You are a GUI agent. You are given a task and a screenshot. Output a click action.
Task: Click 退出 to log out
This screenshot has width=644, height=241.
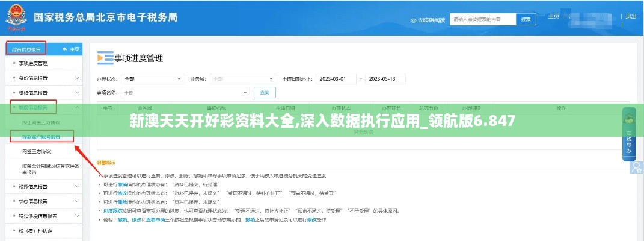630,16
